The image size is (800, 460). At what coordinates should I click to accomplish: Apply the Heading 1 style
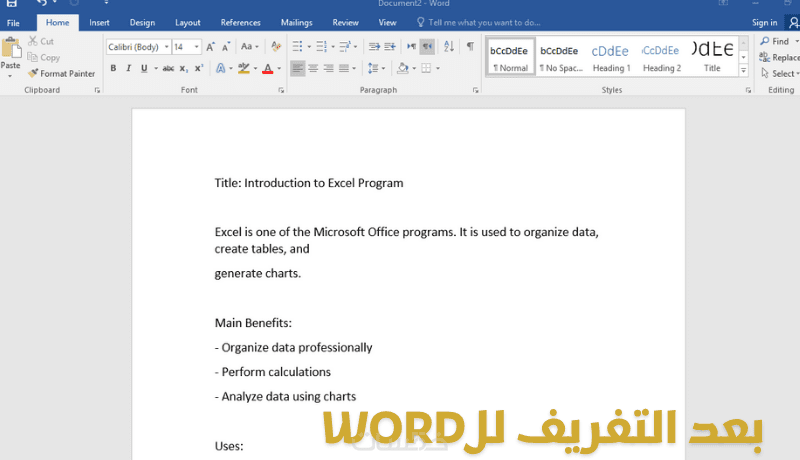[611, 57]
